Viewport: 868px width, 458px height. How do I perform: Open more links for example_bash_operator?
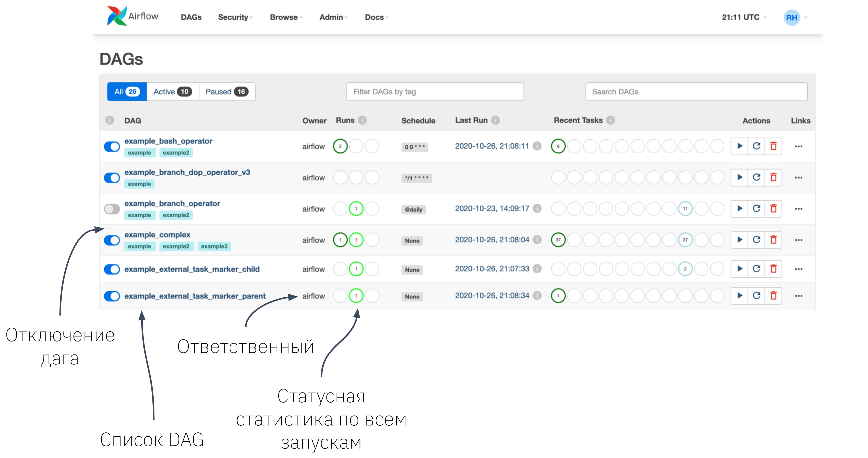[x=798, y=146]
